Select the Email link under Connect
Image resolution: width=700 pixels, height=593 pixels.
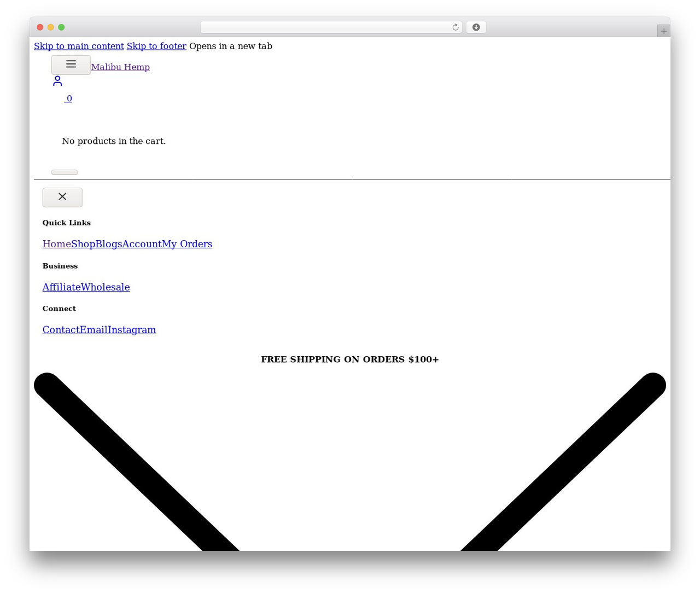tap(94, 330)
